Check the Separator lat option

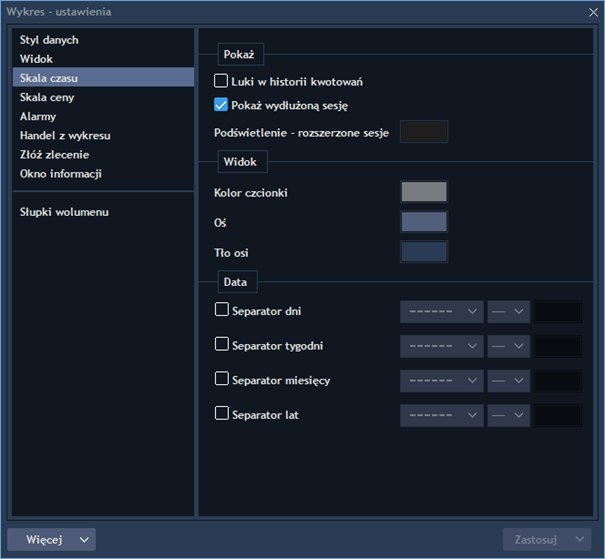(x=221, y=413)
